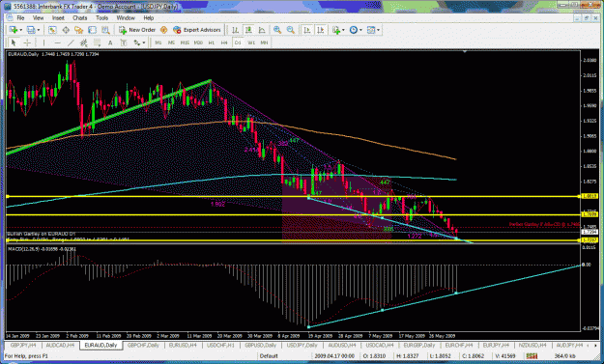Switch to H1 timeframe

(212, 42)
